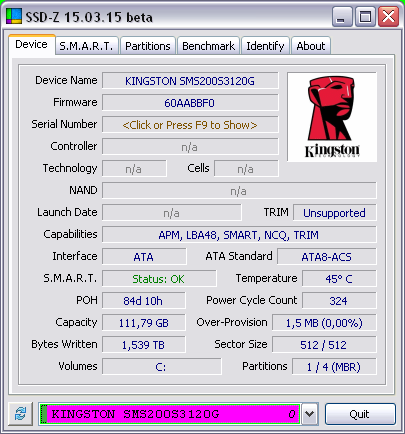This screenshot has height=434, width=405.
Task: Click the Cells 'n/a' field
Action: (246, 169)
